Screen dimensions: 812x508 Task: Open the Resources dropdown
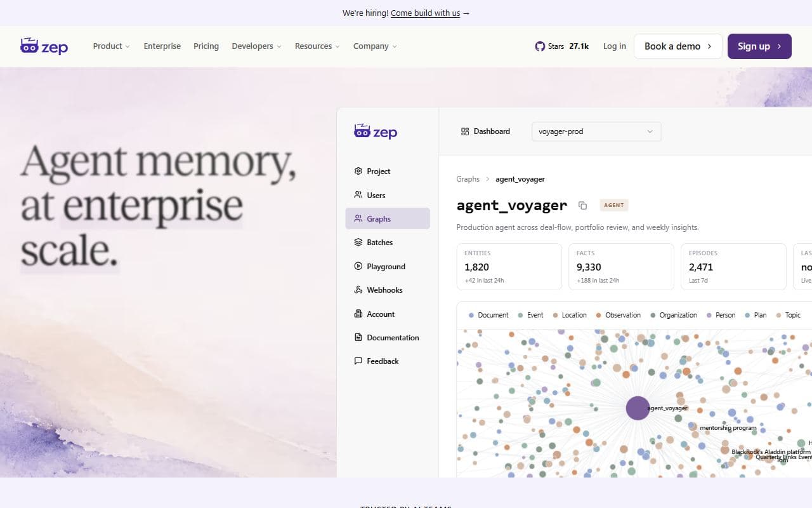click(317, 46)
